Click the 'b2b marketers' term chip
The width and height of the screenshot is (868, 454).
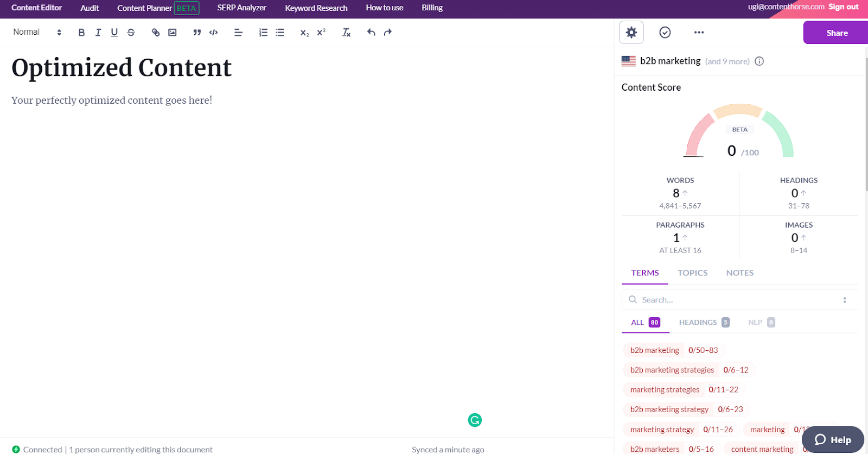coord(672,449)
